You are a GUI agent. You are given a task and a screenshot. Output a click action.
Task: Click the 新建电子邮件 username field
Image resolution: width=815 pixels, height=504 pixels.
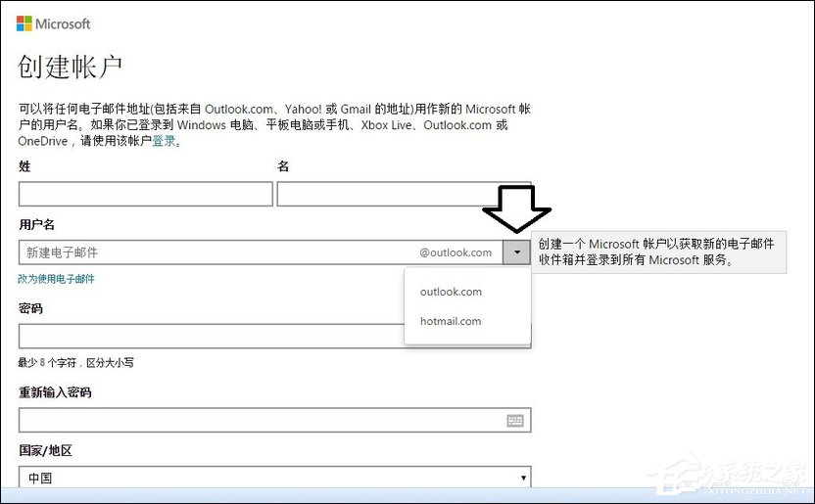(x=261, y=252)
